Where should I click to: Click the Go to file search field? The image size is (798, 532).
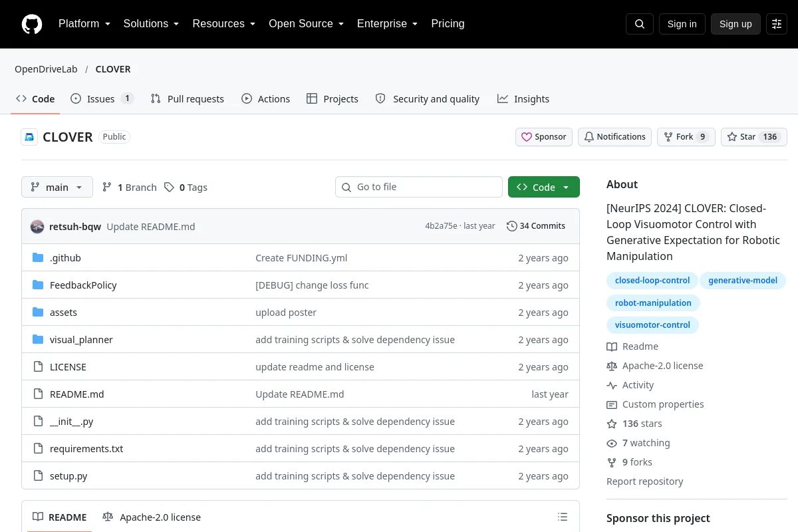pos(419,187)
